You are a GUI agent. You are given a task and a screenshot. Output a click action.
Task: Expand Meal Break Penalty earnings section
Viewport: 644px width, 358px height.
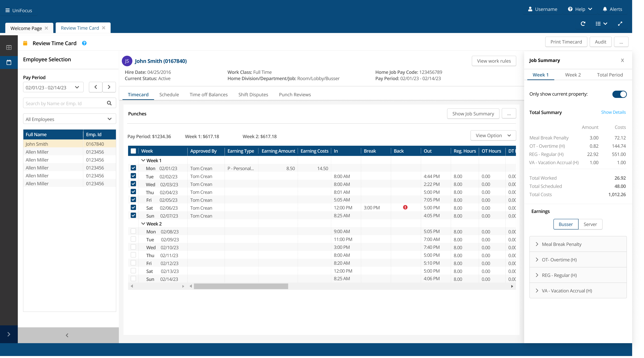[x=537, y=244]
